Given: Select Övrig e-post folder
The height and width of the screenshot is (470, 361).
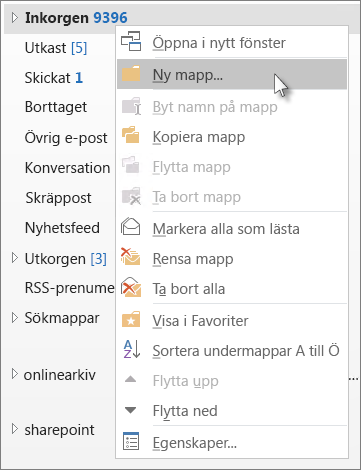Looking at the screenshot, I should pyautogui.click(x=66, y=138).
